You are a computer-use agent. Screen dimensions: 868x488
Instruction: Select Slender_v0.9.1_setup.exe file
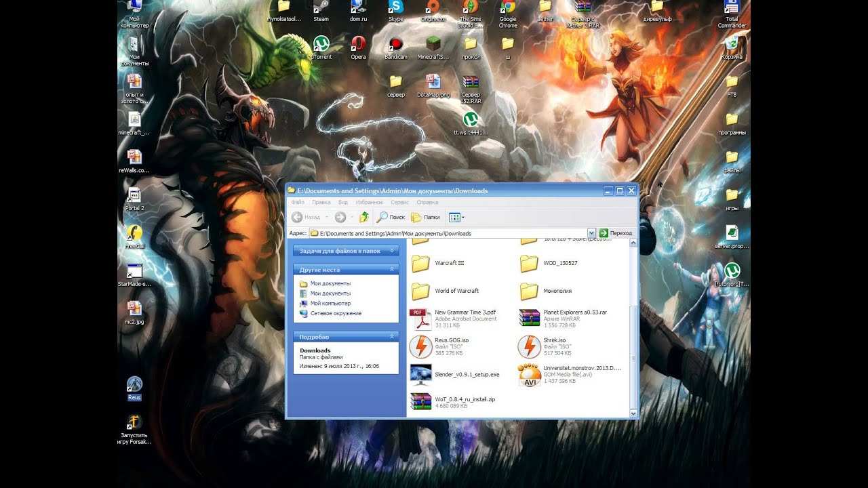point(455,374)
